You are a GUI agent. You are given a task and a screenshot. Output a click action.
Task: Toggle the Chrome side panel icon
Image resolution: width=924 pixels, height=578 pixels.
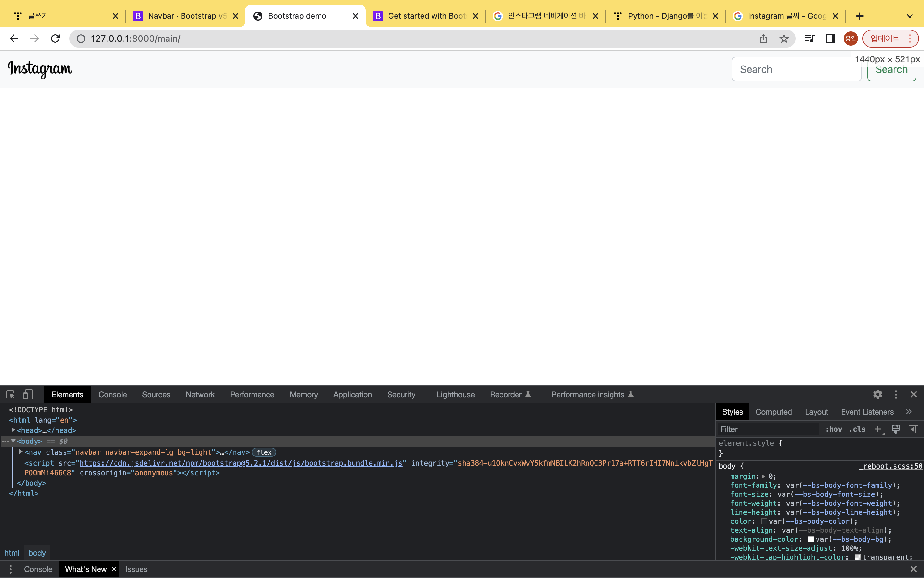tap(830, 39)
